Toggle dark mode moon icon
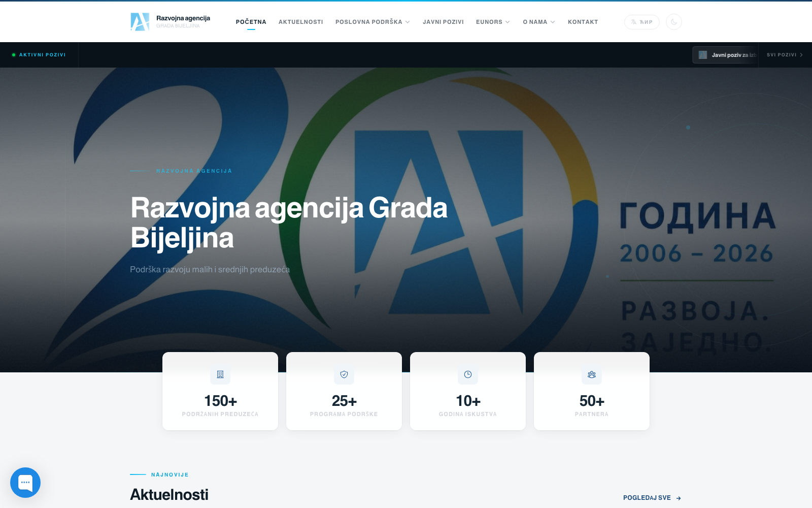 674,22
